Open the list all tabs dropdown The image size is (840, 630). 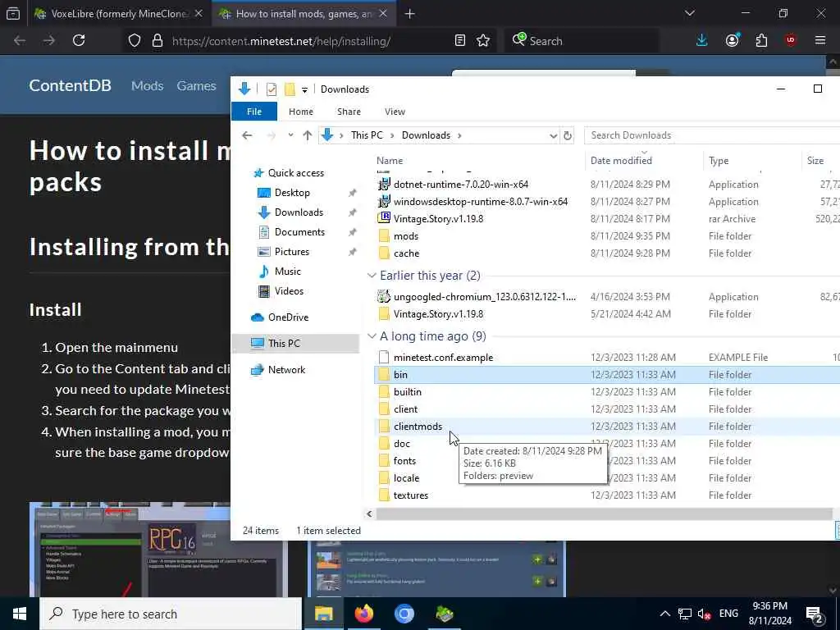coord(690,13)
